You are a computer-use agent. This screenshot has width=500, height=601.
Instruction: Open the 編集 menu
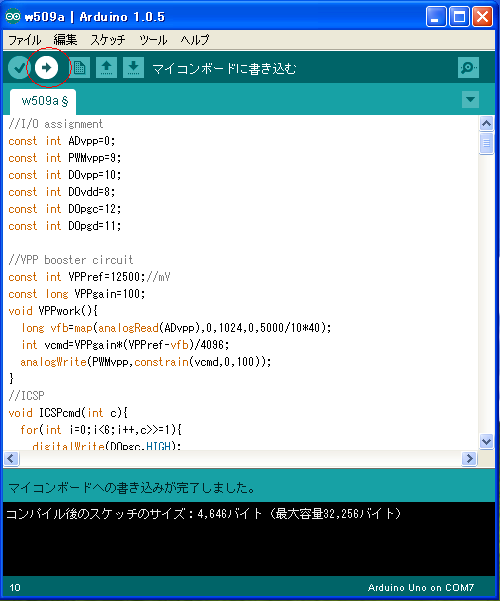tap(65, 40)
